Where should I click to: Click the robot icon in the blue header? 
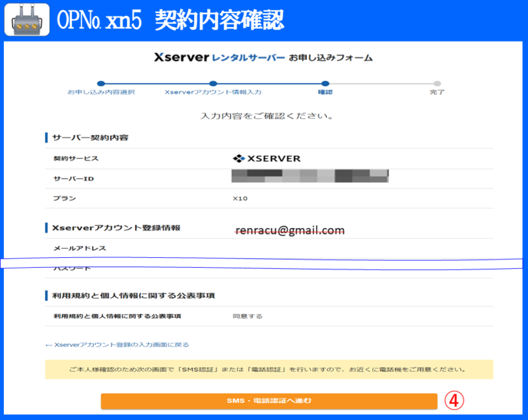click(x=27, y=20)
